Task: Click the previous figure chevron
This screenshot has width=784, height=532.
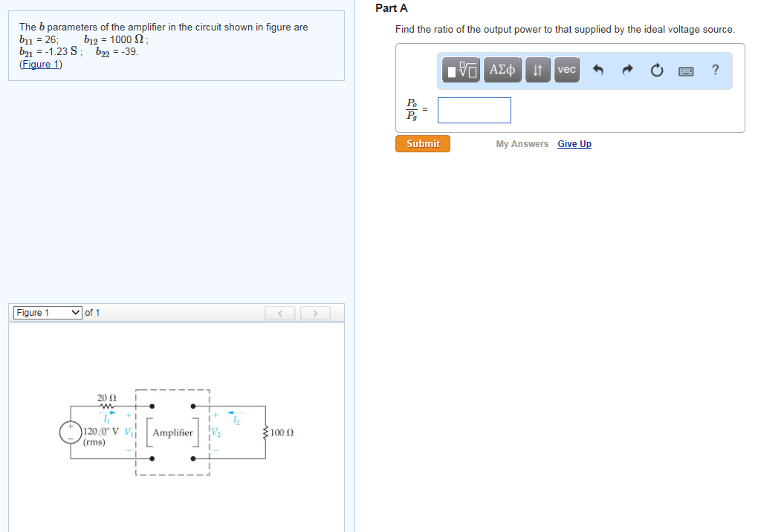Action: [x=279, y=313]
